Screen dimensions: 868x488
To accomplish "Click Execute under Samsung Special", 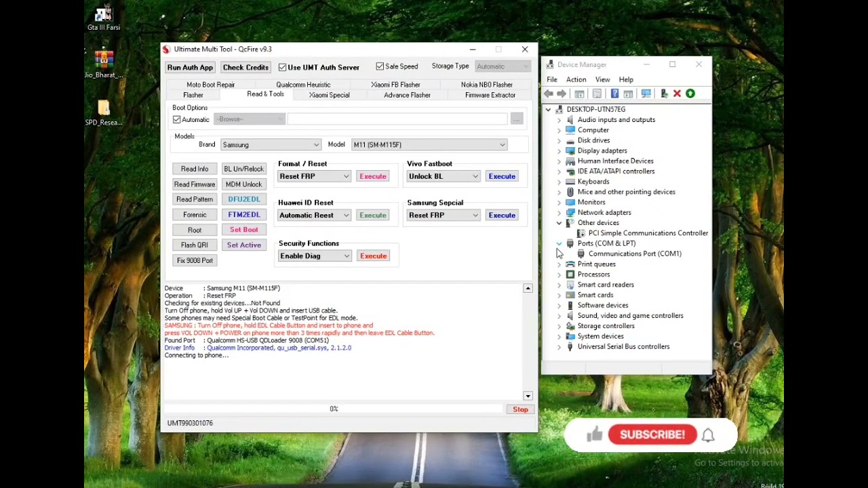I will tap(502, 216).
